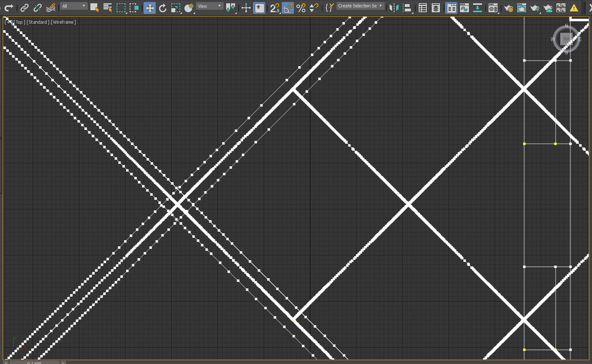The height and width of the screenshot is (364, 592).
Task: Open the Schematic View
Action: (x=478, y=7)
